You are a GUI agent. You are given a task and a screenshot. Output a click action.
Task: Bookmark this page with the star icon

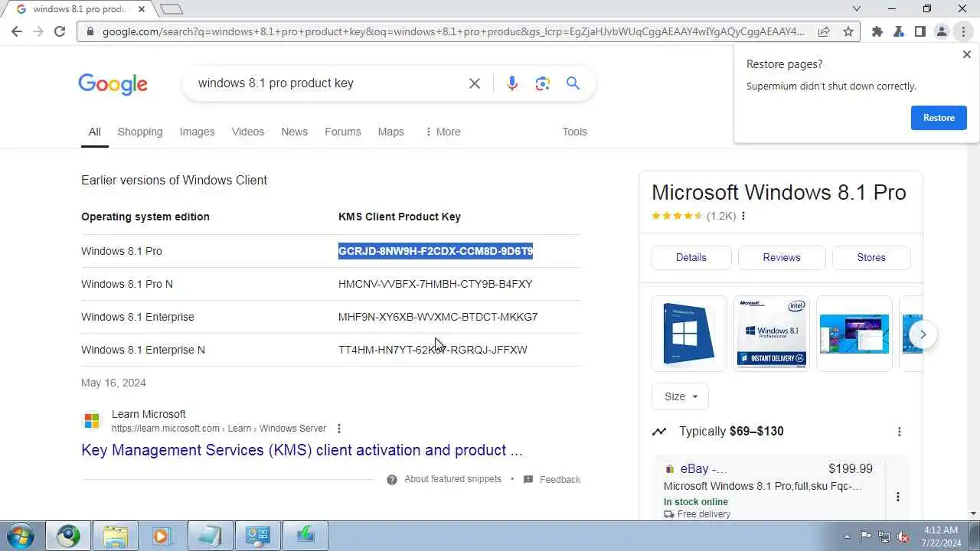click(848, 31)
